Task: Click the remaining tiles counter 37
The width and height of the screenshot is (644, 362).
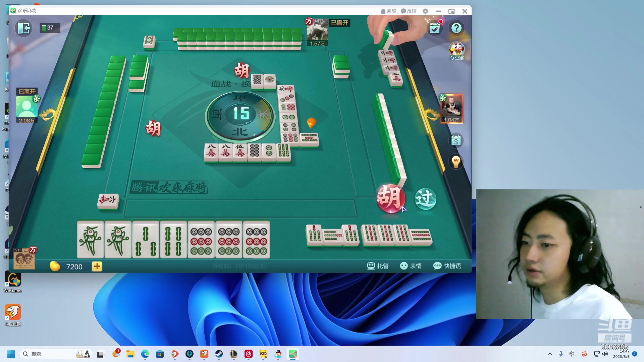Action: click(x=50, y=28)
